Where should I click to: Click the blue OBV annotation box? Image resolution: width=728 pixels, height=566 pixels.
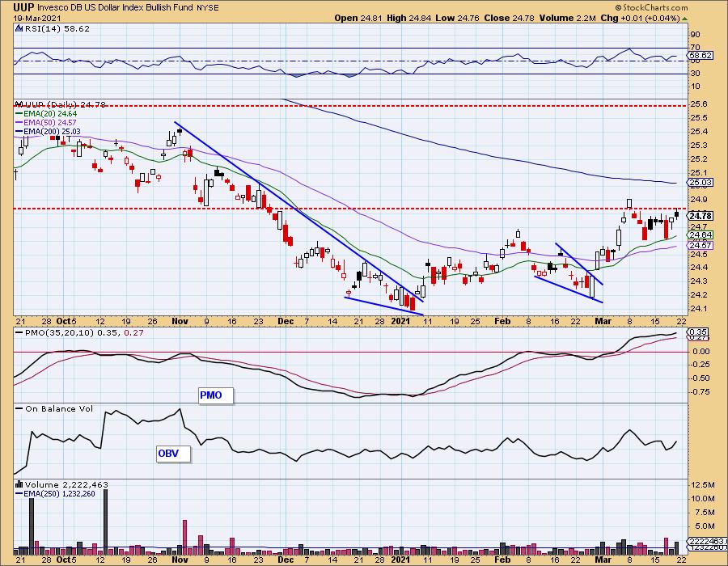[174, 454]
